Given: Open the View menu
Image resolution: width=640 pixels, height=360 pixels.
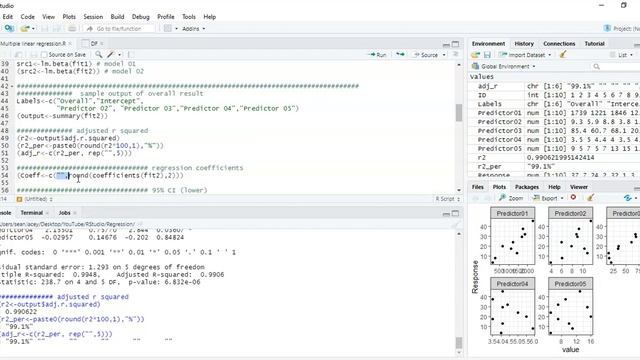Looking at the screenshot, I should click(48, 17).
